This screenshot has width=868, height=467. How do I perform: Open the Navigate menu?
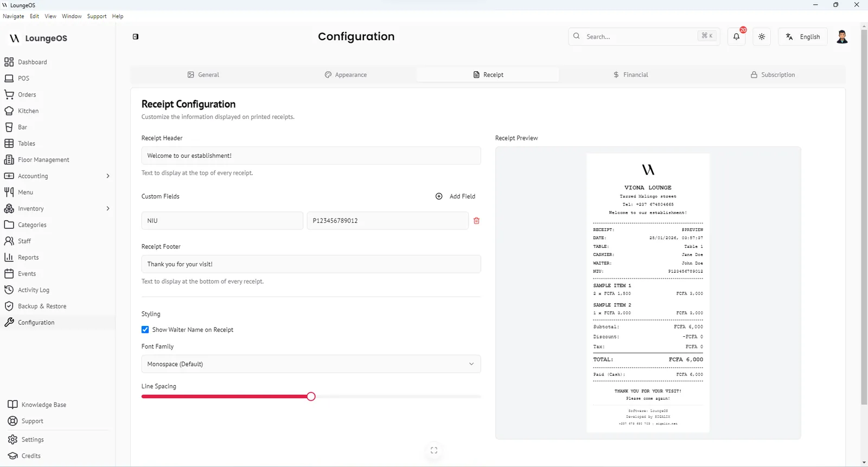point(14,16)
